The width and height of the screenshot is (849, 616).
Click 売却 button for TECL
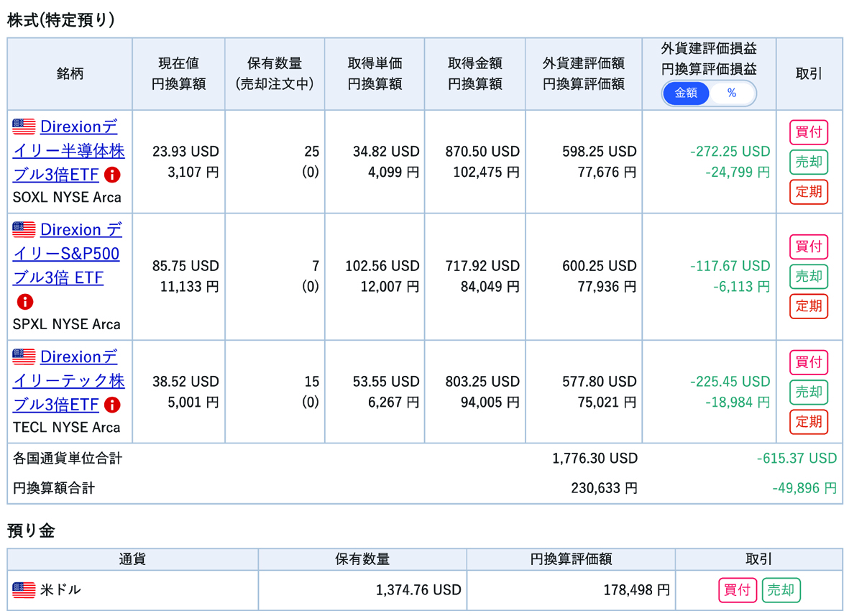[809, 392]
